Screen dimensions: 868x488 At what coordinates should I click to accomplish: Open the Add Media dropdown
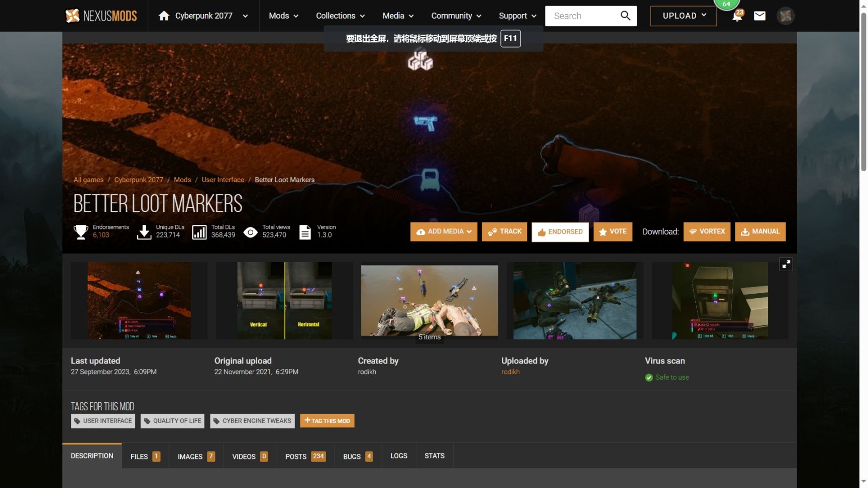click(x=444, y=231)
